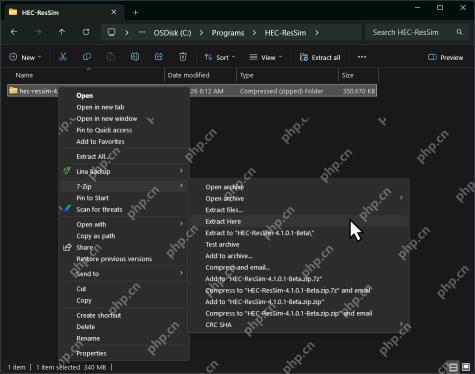The width and height of the screenshot is (475, 374).
Task: Expand the CRC SHA submenu
Action: pos(401,324)
